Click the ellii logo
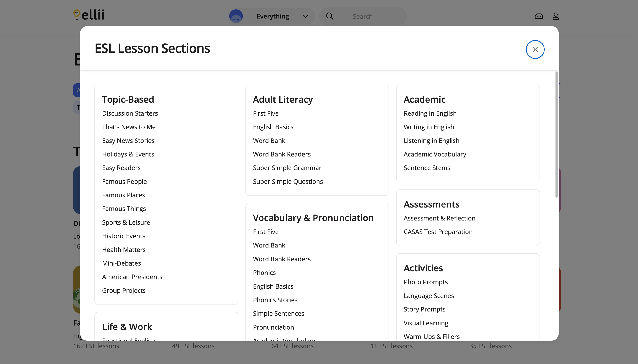The image size is (638, 364). pyautogui.click(x=89, y=15)
